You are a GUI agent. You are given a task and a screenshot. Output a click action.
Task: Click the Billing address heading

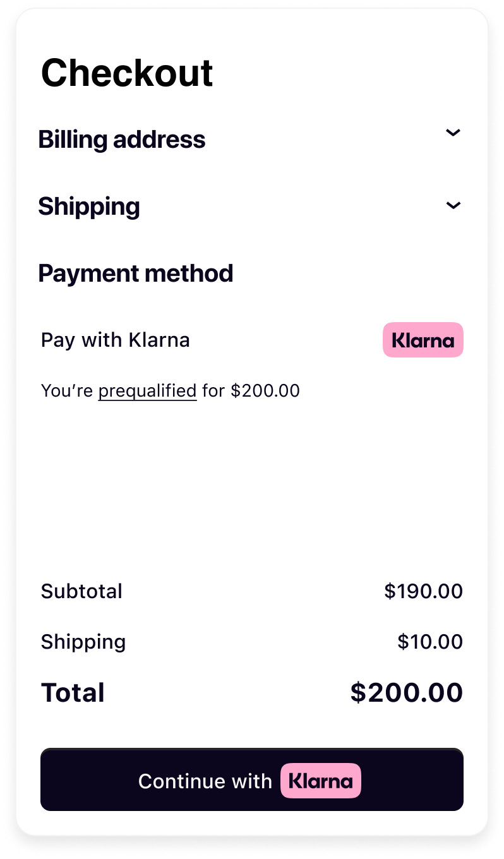tap(122, 139)
